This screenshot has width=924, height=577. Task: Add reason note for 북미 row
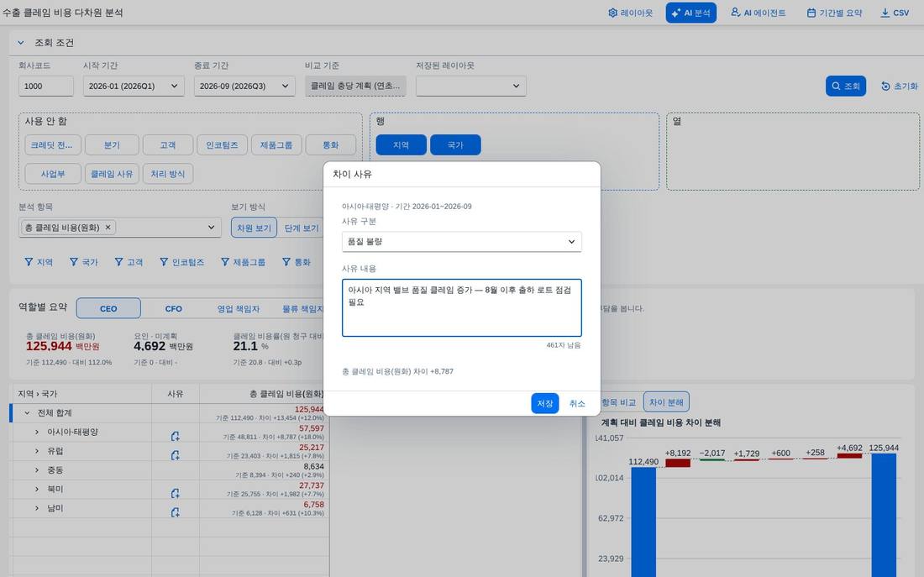click(175, 493)
